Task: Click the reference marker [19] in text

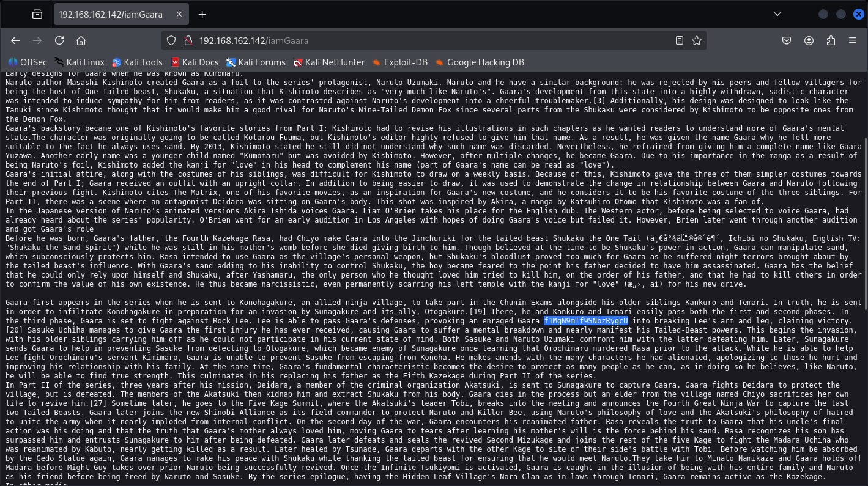Action: pos(478,312)
